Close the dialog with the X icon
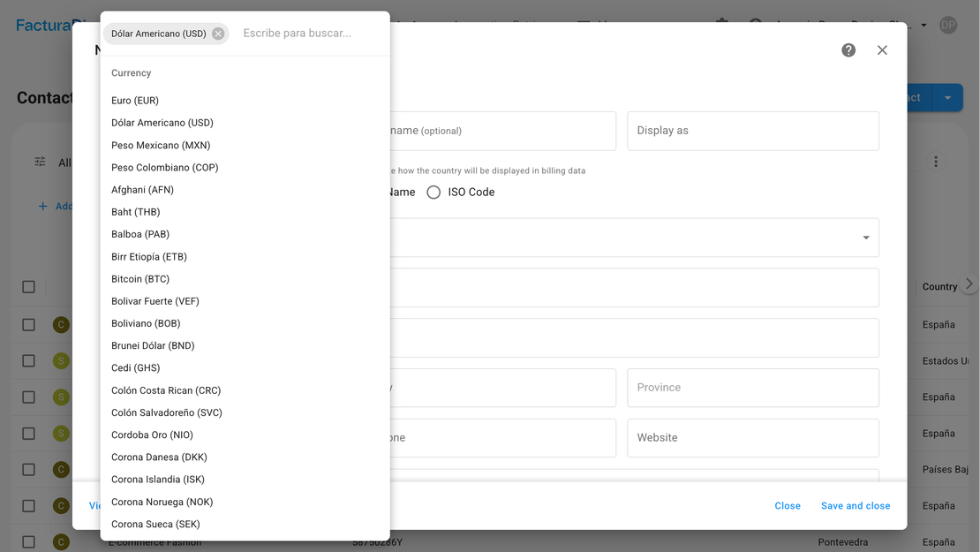980x552 pixels. [x=882, y=50]
